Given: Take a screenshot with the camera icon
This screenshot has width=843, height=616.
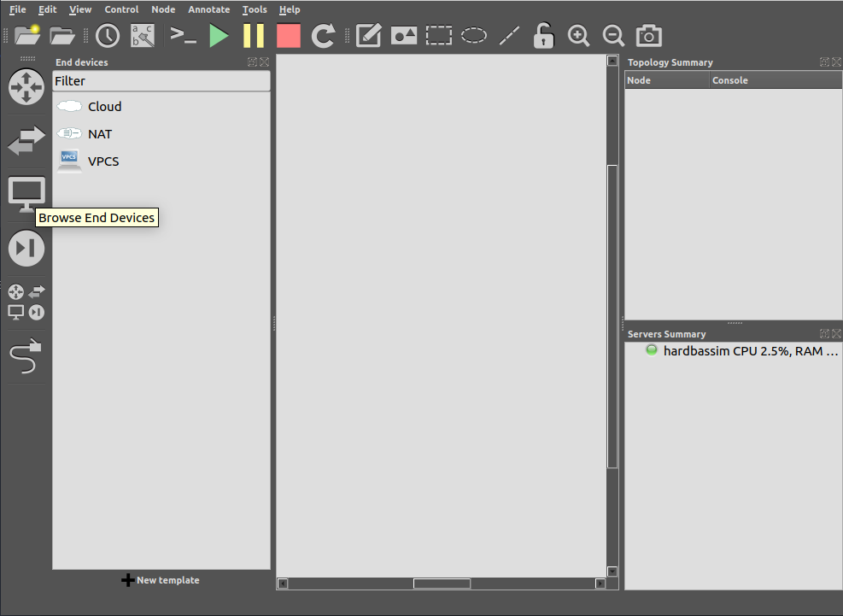Looking at the screenshot, I should pos(649,35).
